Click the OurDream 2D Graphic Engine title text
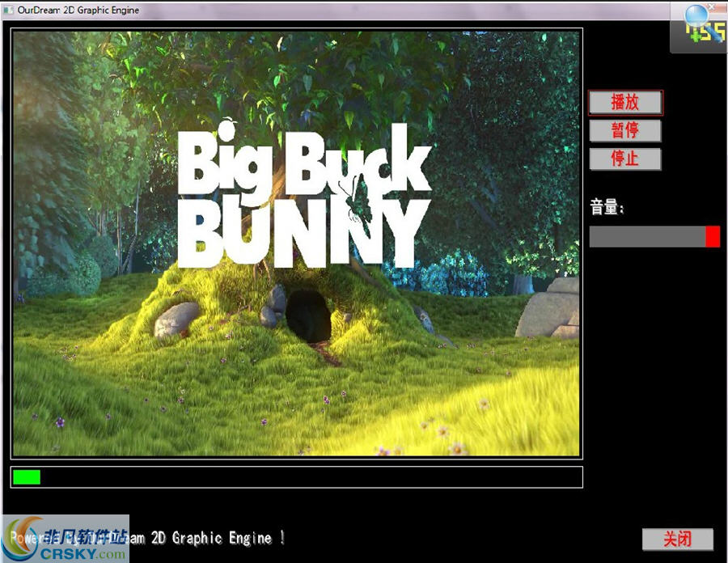Screen dimensions: 728x563 coord(78,10)
